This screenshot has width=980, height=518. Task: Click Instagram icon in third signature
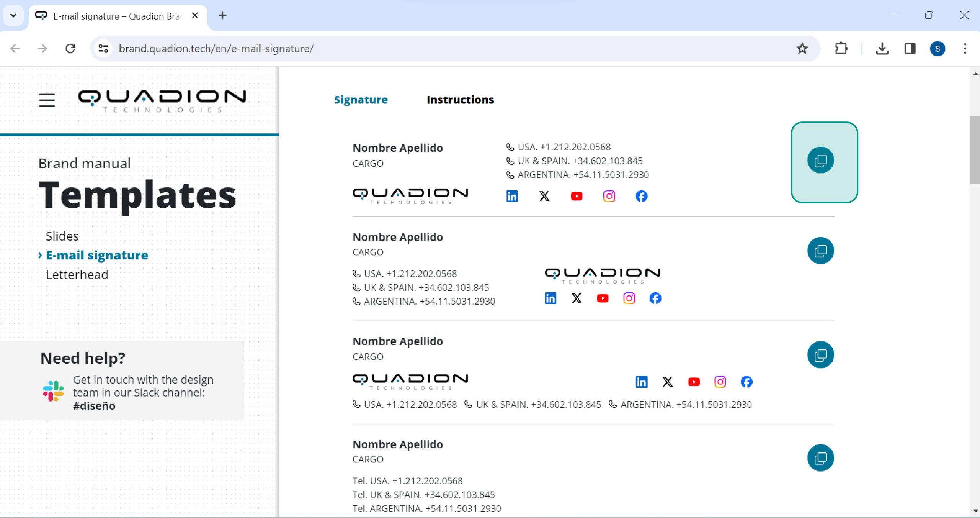720,382
